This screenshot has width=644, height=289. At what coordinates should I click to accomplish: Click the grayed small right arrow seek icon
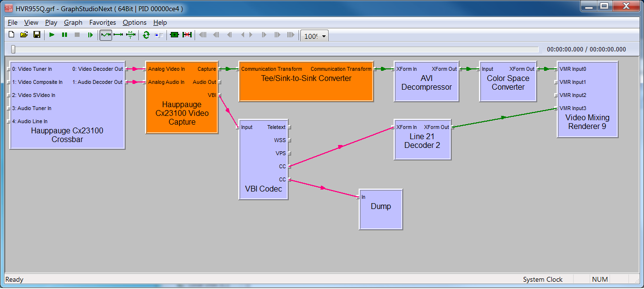coord(250,35)
